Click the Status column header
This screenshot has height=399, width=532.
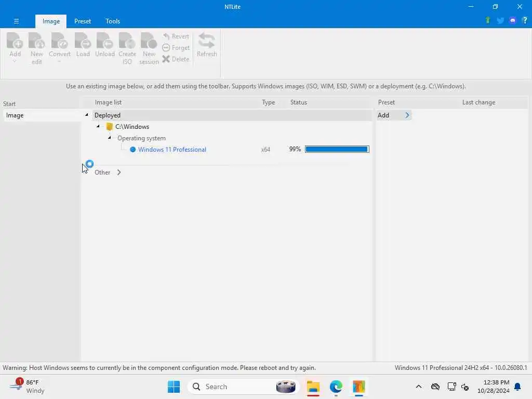299,102
